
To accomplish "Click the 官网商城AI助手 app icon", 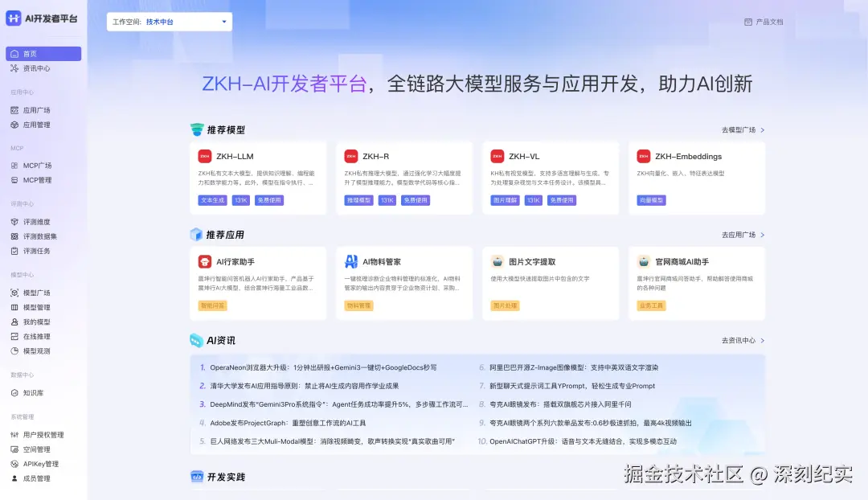I will (643, 261).
